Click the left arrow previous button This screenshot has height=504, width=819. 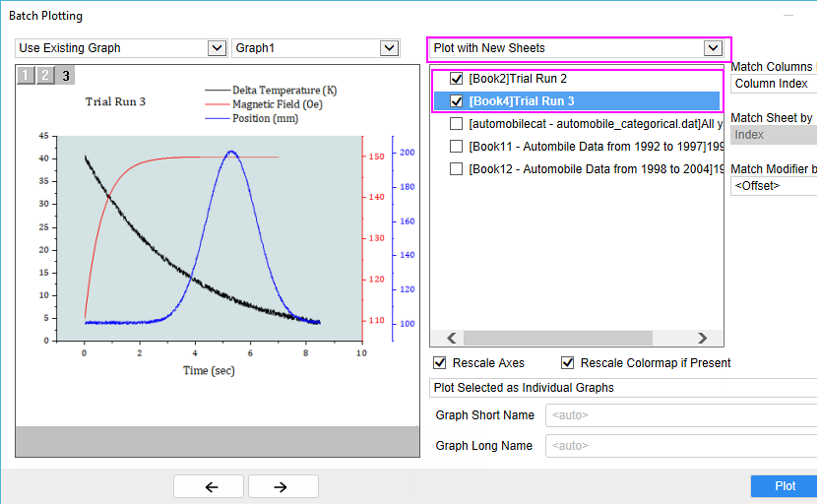[x=209, y=486]
